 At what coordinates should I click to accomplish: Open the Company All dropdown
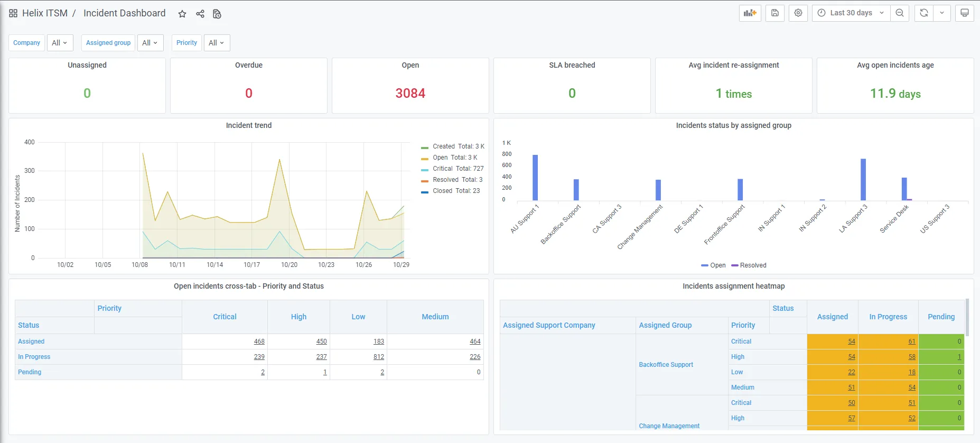[x=60, y=43]
